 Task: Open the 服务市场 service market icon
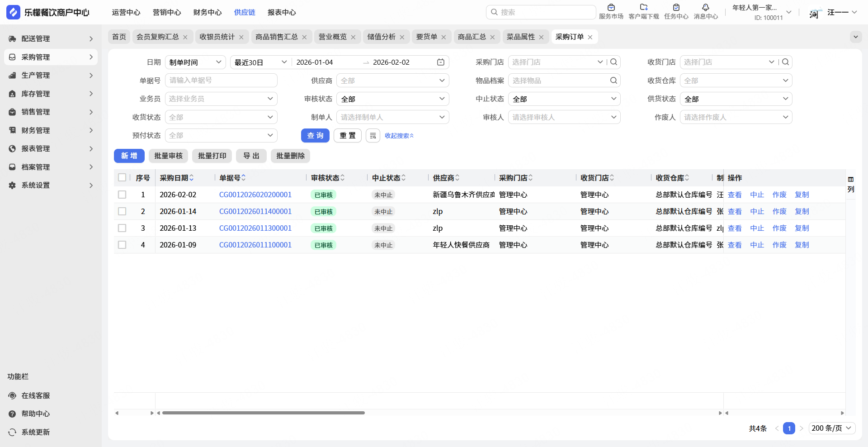click(x=611, y=8)
